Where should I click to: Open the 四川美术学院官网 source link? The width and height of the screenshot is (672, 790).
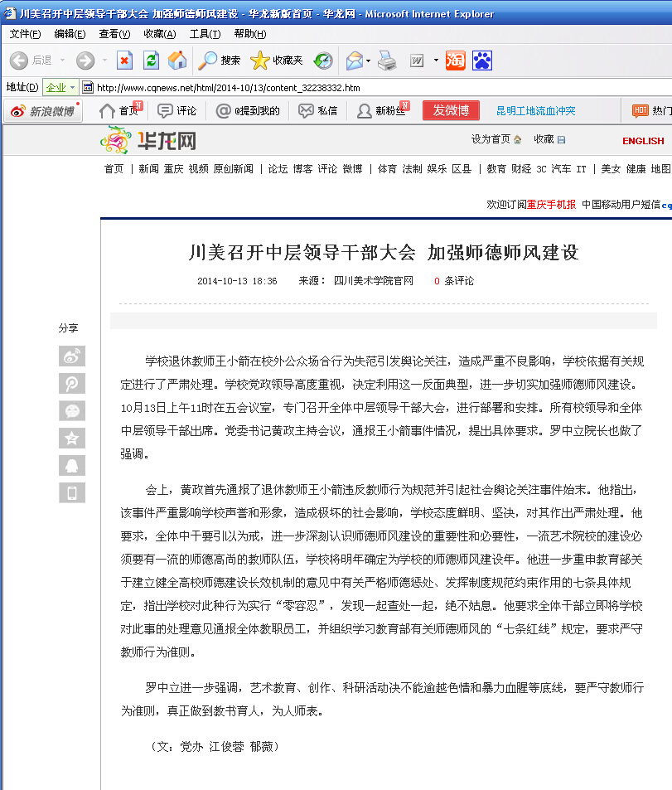tap(373, 281)
